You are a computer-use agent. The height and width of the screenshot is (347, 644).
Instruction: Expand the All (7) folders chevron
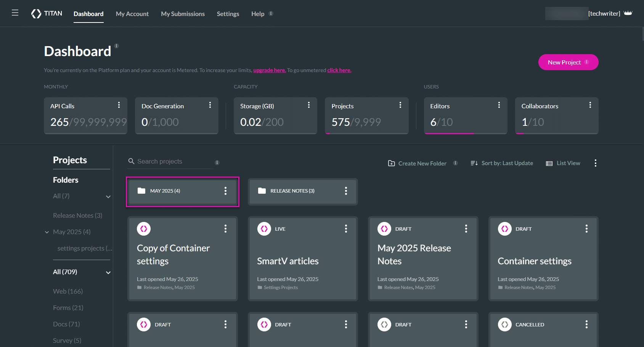tap(108, 197)
